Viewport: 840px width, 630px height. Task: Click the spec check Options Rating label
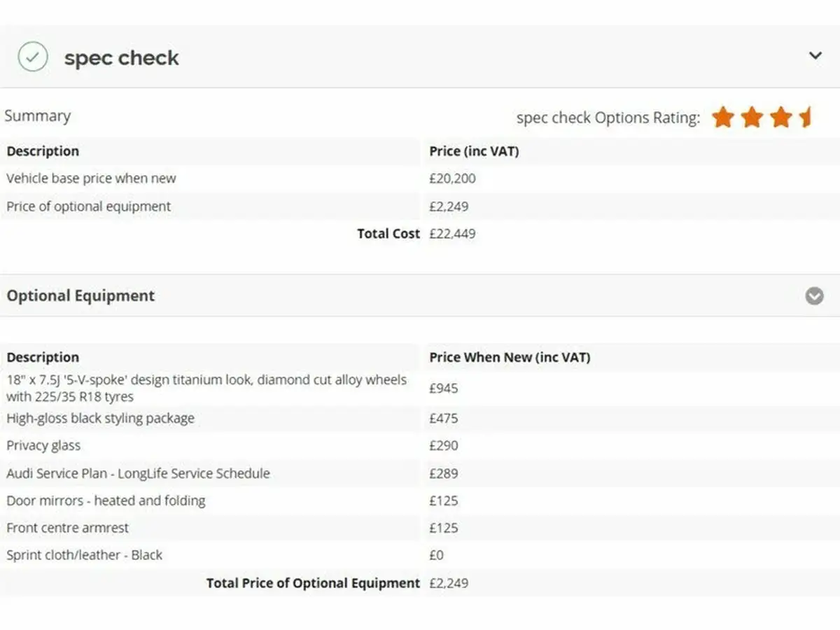(608, 118)
